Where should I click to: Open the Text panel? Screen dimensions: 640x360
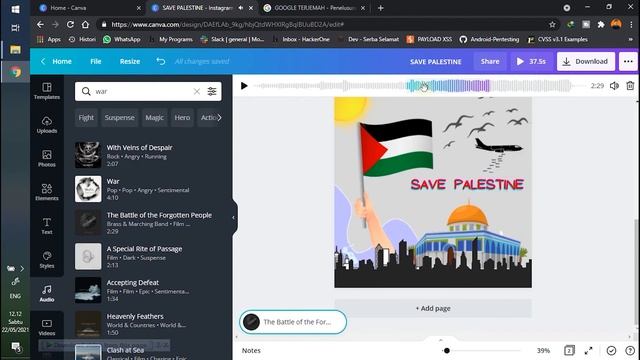click(x=47, y=226)
